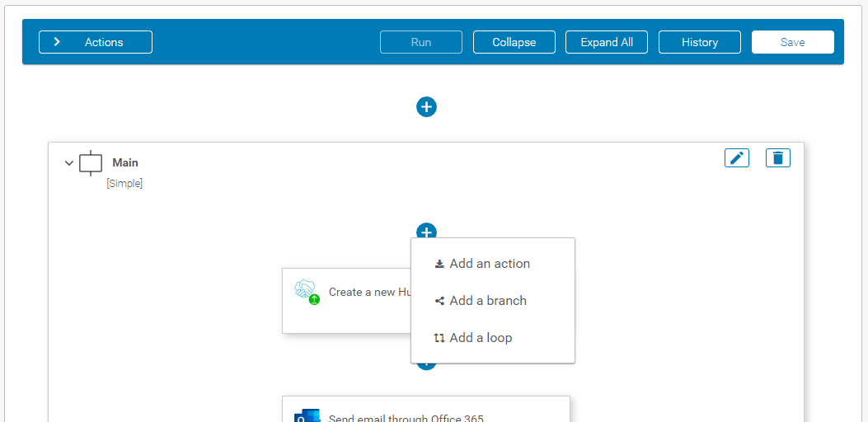Click the Collapse button
Screen dimensions: 868x422
pyautogui.click(x=514, y=42)
